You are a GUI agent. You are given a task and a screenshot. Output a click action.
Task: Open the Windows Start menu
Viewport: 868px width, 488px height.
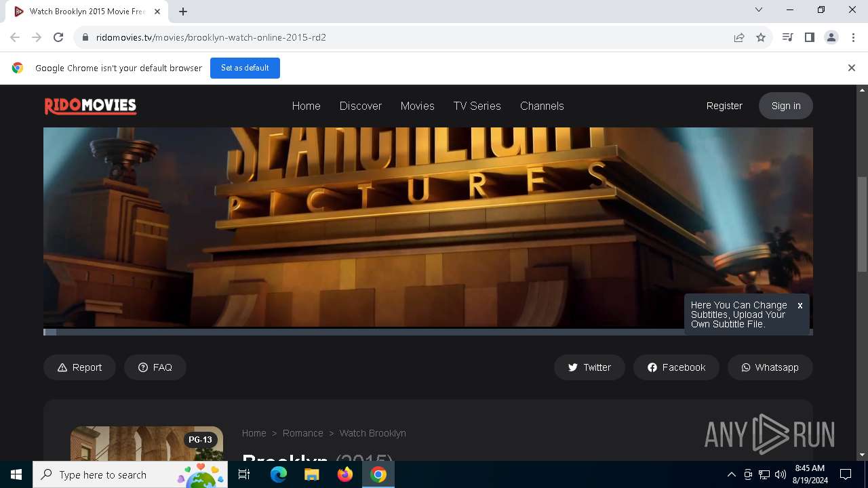pyautogui.click(x=16, y=474)
